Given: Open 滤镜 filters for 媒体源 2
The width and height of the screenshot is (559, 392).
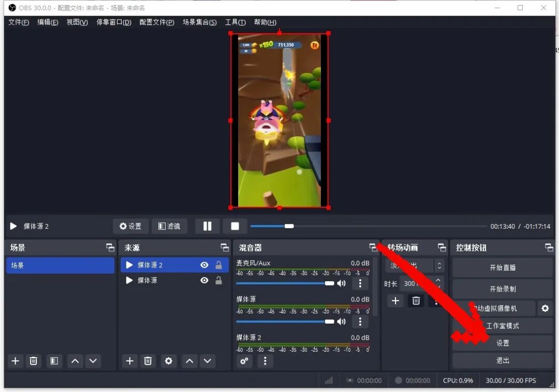Looking at the screenshot, I should (169, 226).
